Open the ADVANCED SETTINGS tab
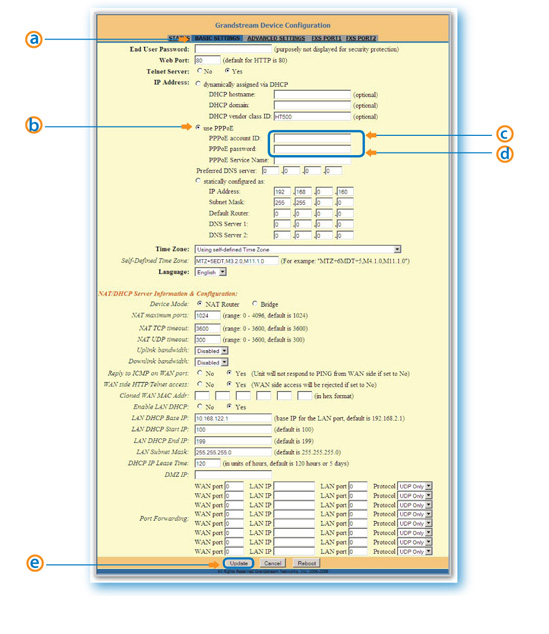549x634 pixels. pos(276,38)
